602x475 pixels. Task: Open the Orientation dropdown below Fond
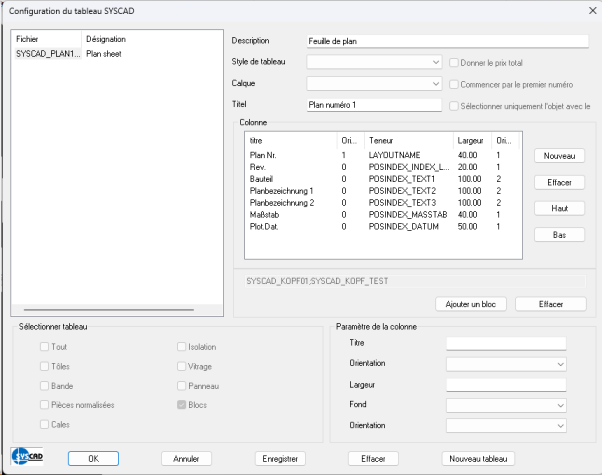[506, 425]
